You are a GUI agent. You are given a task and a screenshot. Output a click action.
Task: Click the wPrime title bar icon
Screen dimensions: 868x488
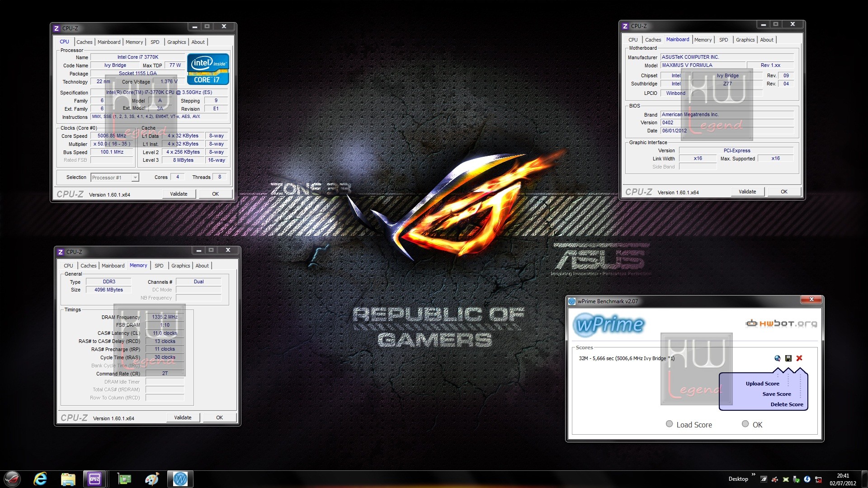[x=572, y=301]
